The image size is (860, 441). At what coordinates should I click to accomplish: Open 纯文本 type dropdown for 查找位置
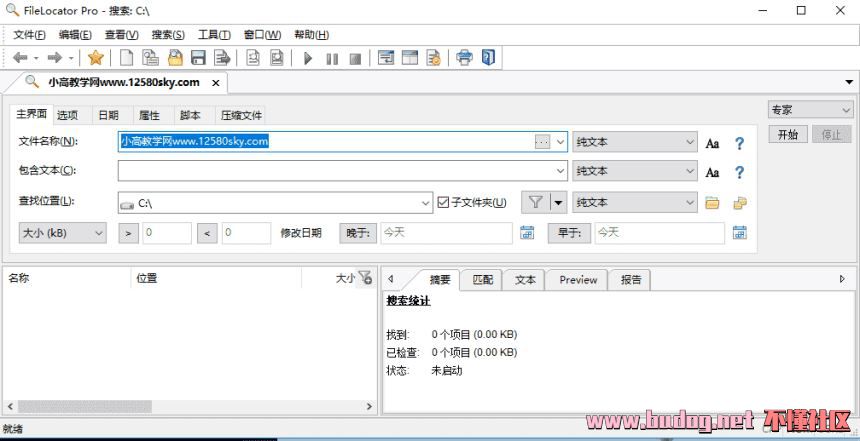tap(635, 202)
